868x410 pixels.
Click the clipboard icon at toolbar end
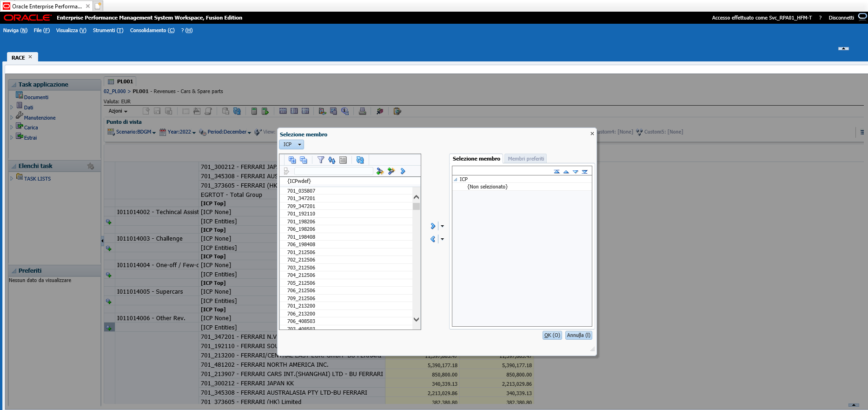pyautogui.click(x=397, y=111)
